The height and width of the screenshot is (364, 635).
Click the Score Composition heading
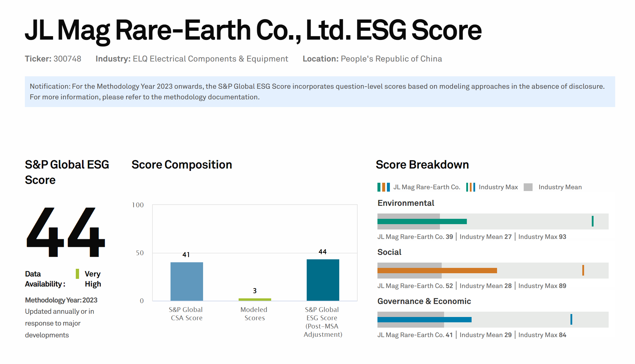(181, 165)
